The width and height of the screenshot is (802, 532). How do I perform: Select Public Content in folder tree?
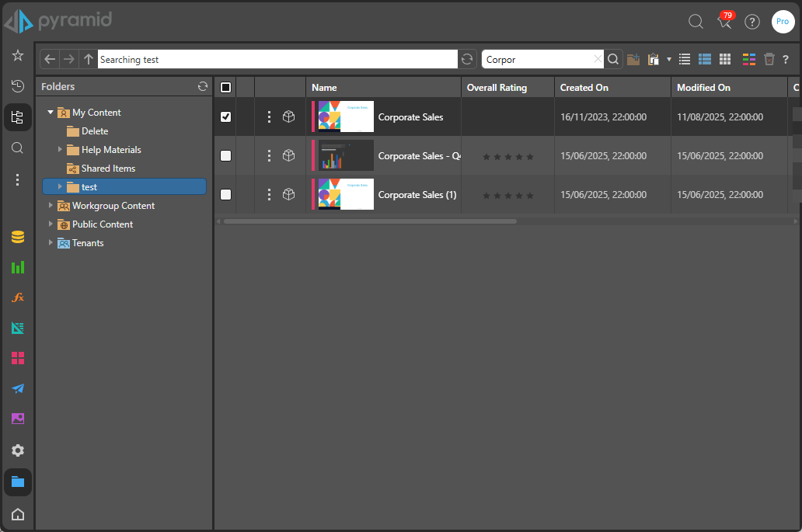pos(102,224)
